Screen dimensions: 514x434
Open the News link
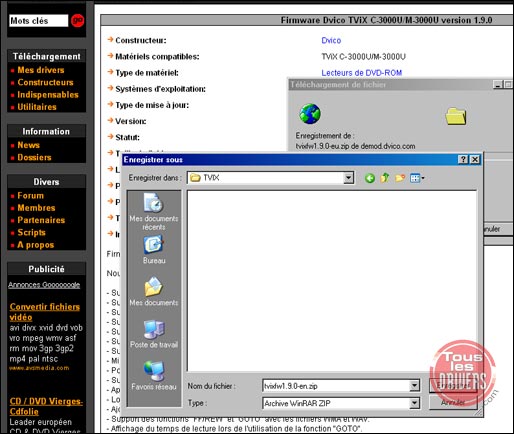point(28,145)
